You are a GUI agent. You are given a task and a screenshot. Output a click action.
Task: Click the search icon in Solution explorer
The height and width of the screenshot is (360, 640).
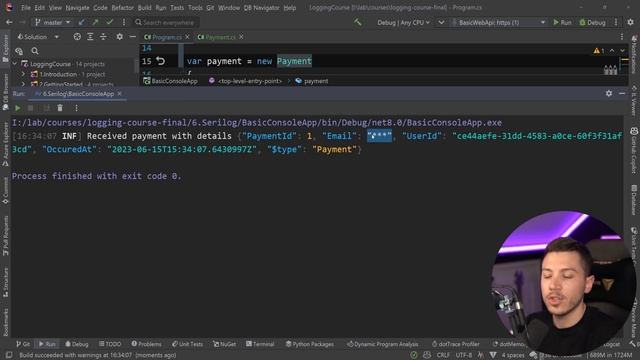coord(35,51)
